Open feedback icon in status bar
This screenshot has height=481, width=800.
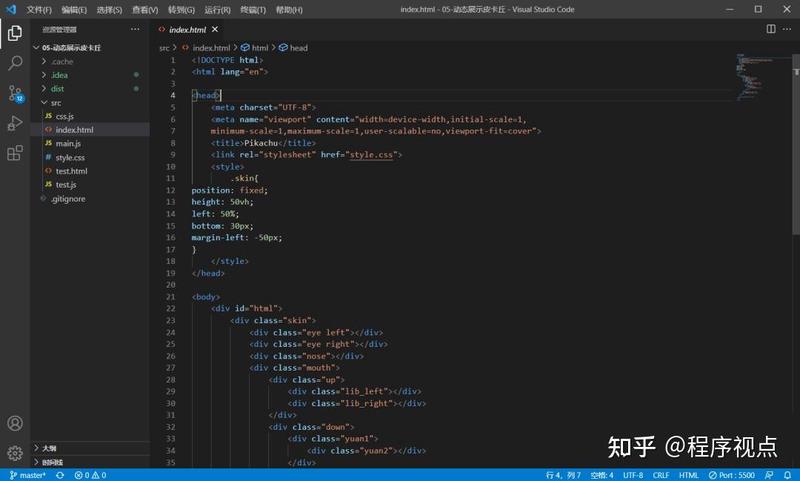point(769,475)
